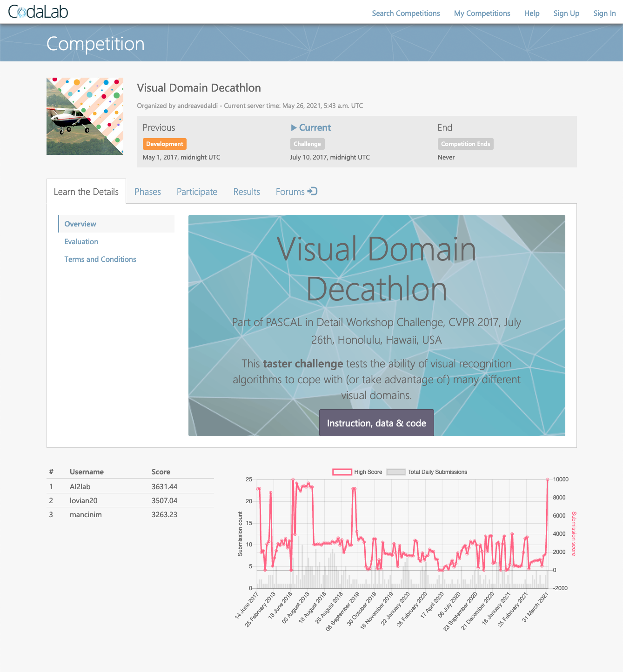Viewport: 623px width, 672px height.
Task: Click the AI2lab leaderboard entry
Action: [x=79, y=486]
